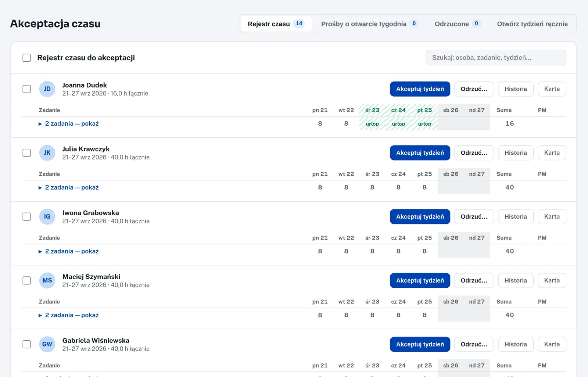This screenshot has width=588, height=377.
Task: Reject Joanna Dudek's timesheet with Odrzuć
Action: (474, 89)
